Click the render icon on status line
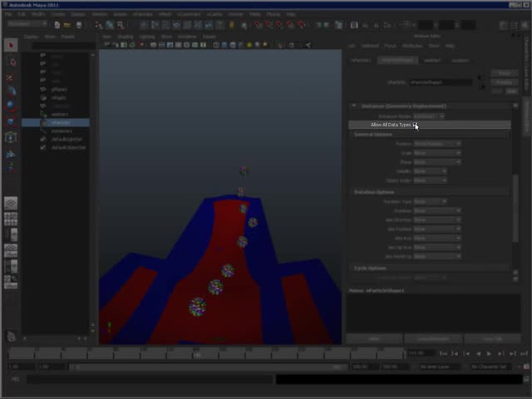 pos(354,25)
